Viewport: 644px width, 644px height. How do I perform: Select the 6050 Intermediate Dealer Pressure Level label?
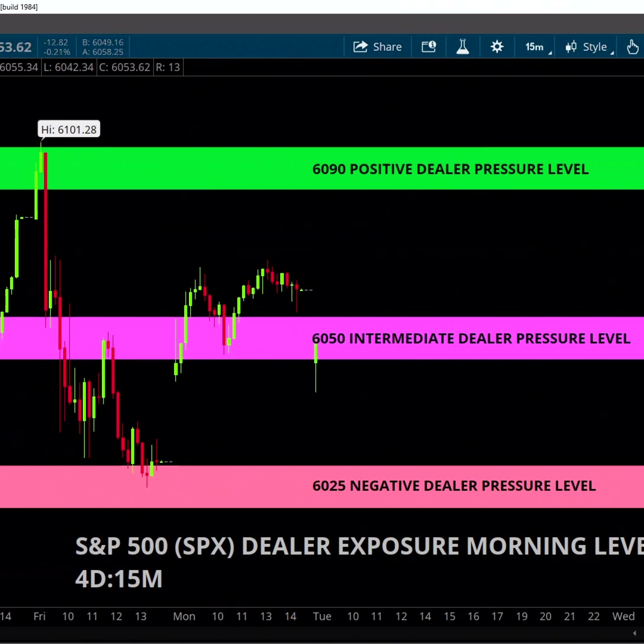coord(471,339)
